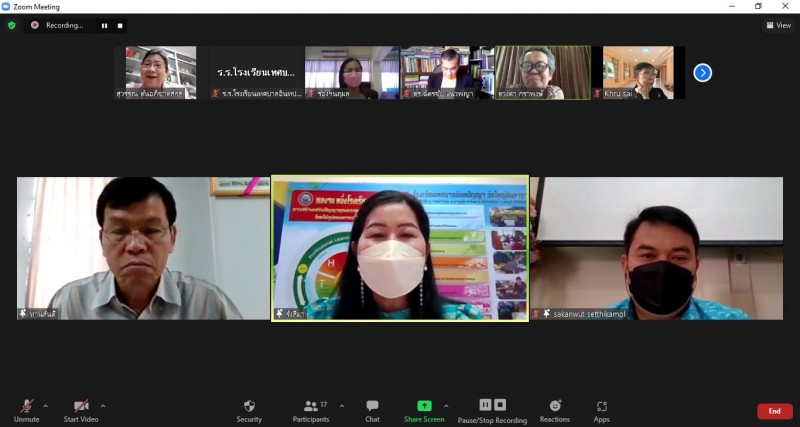Expand Share Screen options arrow
Viewport: 800px width, 427px height.
pyautogui.click(x=446, y=407)
